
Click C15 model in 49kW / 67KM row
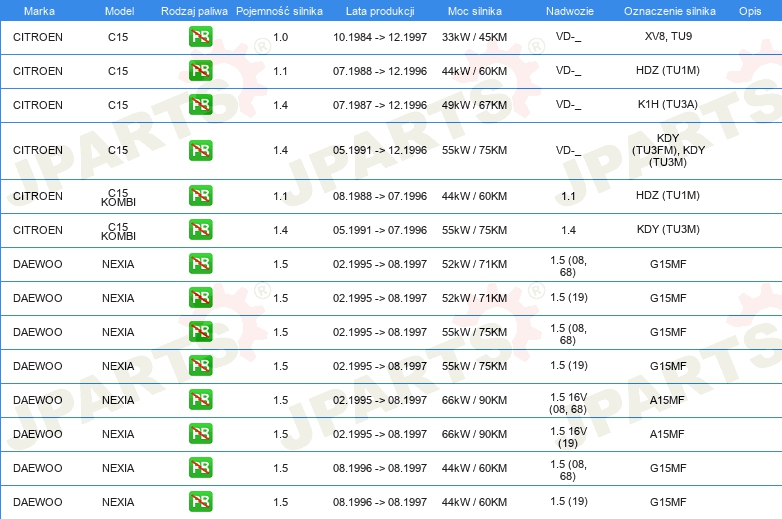[118, 105]
